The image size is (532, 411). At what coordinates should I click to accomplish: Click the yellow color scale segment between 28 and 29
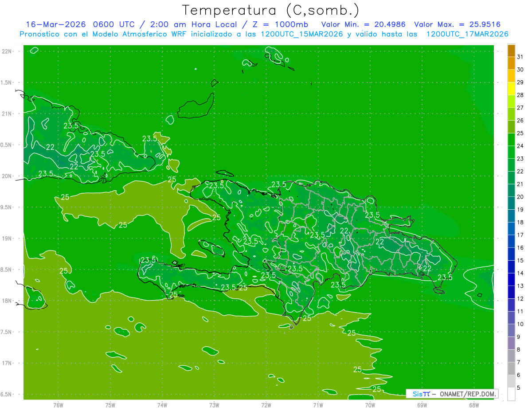point(511,89)
